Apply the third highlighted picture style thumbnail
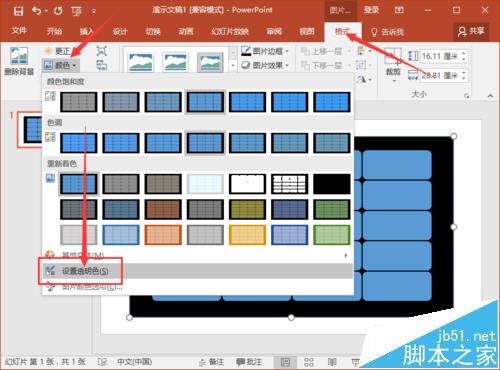This screenshot has height=370, width=500. click(210, 62)
